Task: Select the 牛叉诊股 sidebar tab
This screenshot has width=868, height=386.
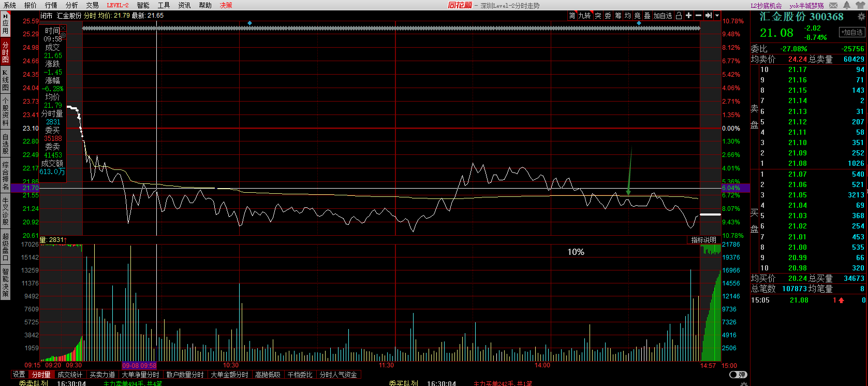Action: point(5,210)
